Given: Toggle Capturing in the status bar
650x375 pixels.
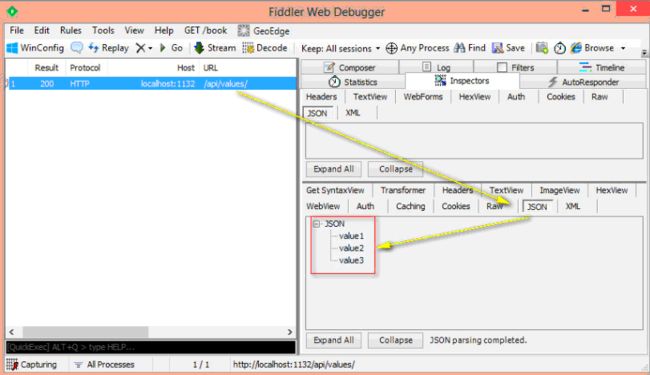Looking at the screenshot, I should point(32,365).
